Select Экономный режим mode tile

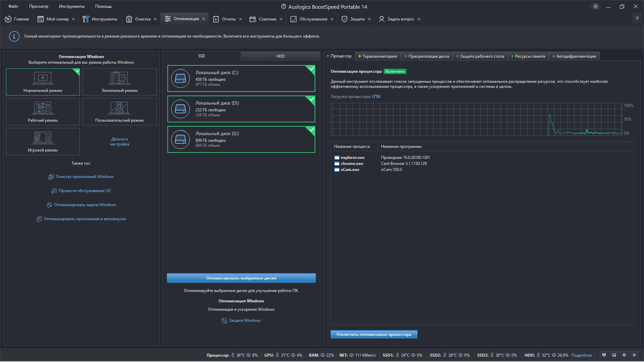pyautogui.click(x=119, y=82)
